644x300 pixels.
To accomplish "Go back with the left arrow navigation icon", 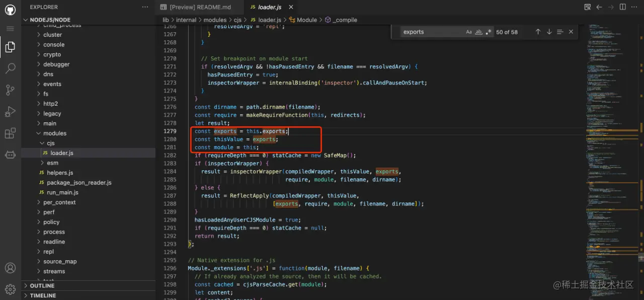I will point(599,7).
